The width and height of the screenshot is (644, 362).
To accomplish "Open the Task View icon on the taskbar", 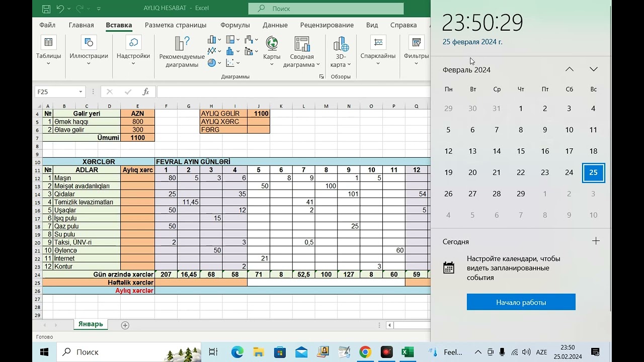I will click(x=213, y=352).
